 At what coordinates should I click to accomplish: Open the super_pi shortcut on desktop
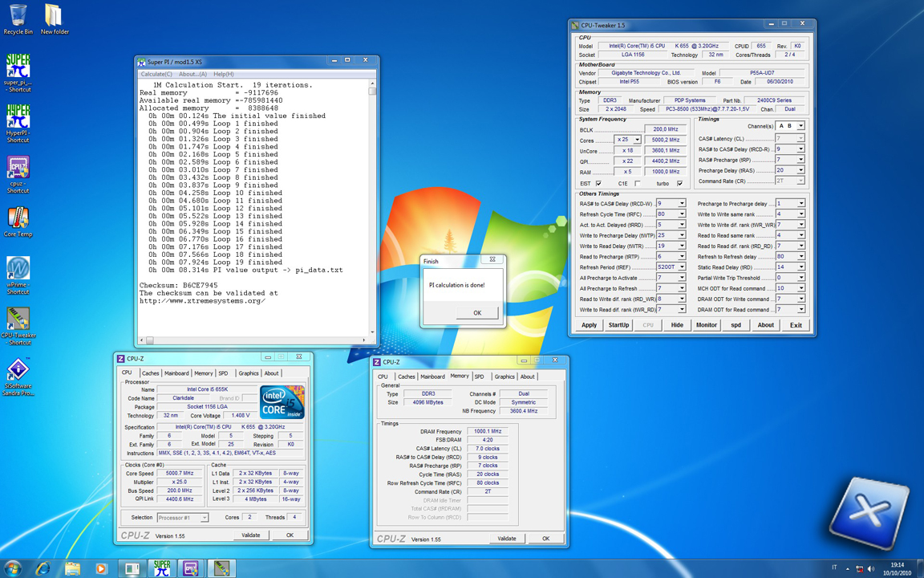(18, 67)
